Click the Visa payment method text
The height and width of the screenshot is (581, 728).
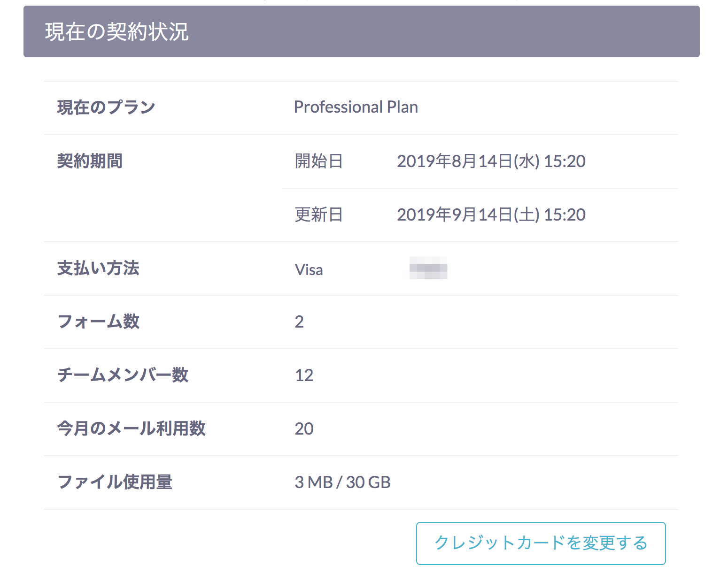[x=309, y=269]
